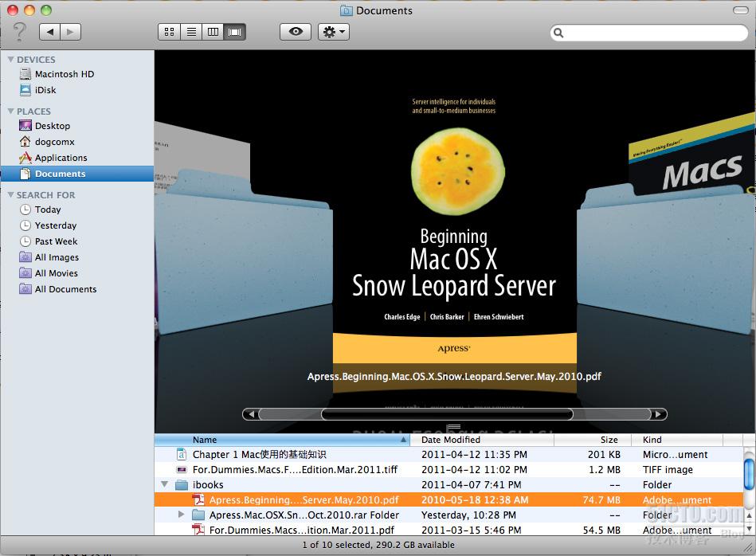The image size is (756, 556).
Task: Select the folder cover right of the book
Action: pos(665,260)
